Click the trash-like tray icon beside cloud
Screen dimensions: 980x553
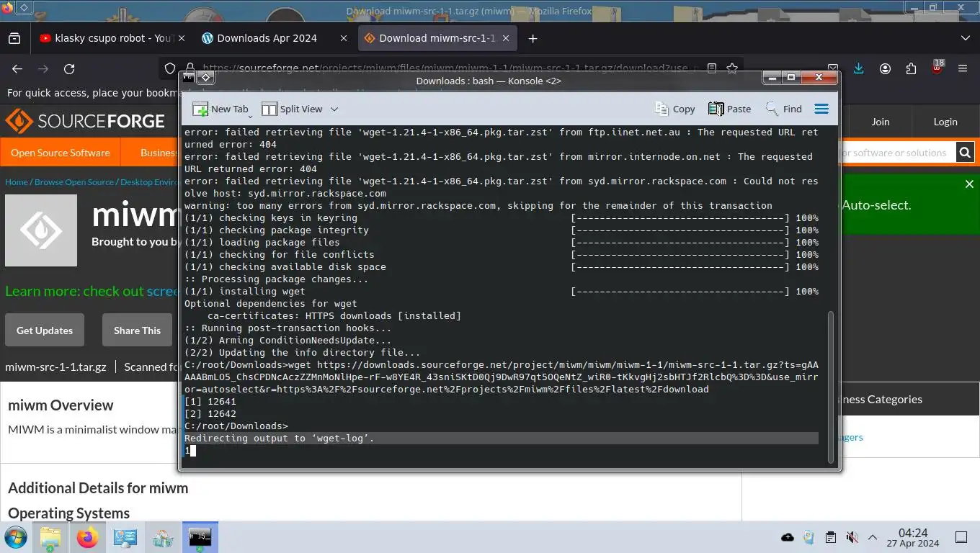coord(808,537)
